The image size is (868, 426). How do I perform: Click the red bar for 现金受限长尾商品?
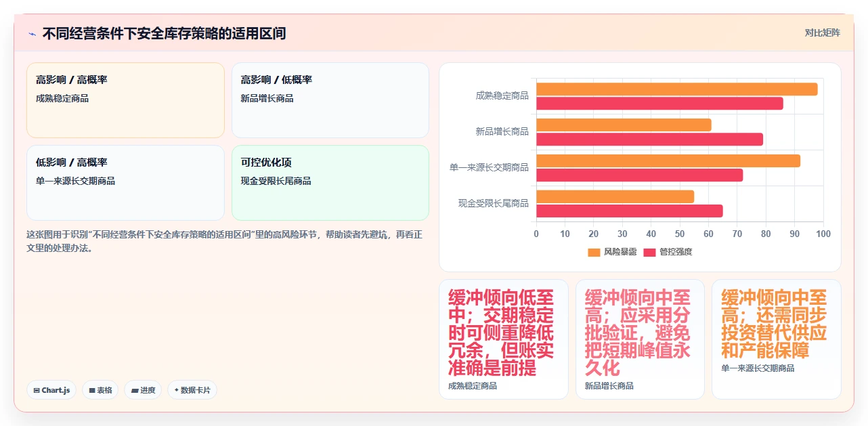tap(630, 211)
